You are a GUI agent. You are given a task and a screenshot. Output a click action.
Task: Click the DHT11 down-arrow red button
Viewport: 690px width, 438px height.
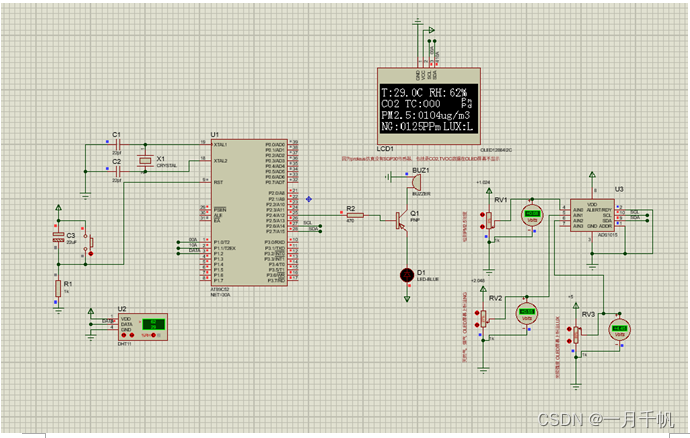pos(132,335)
